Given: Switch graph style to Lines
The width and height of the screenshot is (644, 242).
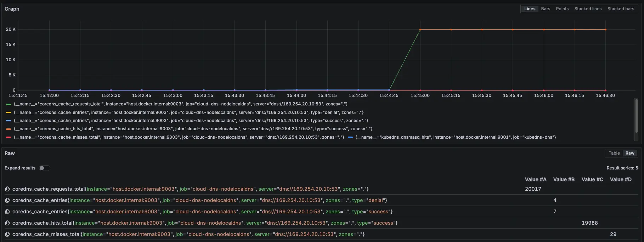Looking at the screenshot, I should 530,9.
